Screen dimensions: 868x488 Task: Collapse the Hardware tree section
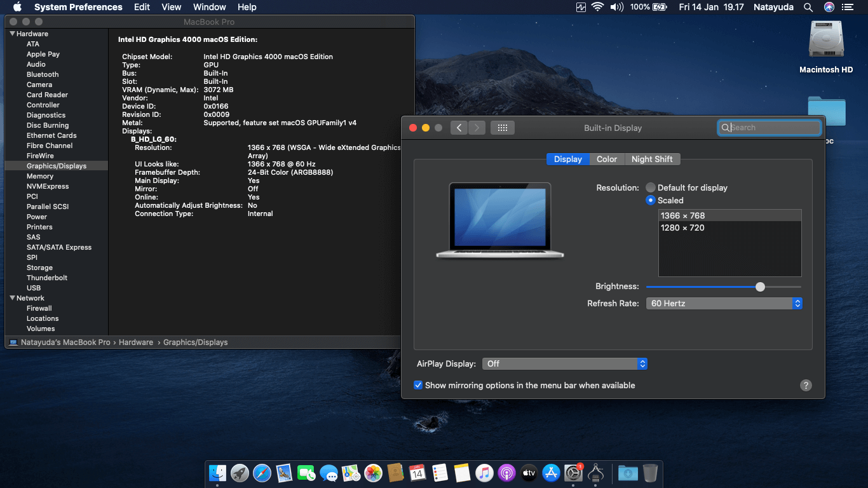pos(12,34)
